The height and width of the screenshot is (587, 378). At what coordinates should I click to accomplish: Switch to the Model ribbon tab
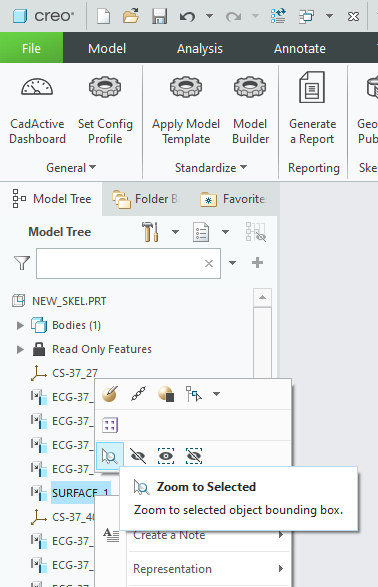(x=107, y=48)
